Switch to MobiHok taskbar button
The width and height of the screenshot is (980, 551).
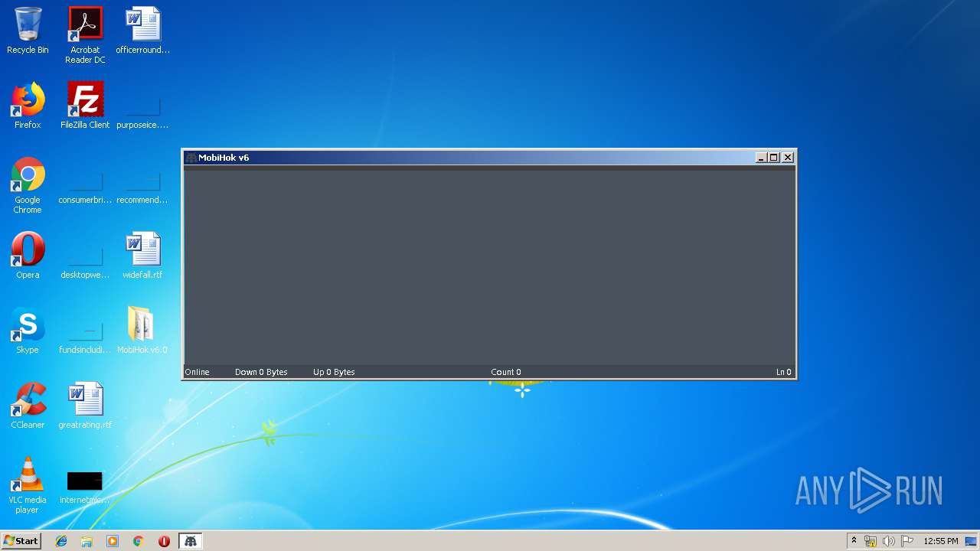pyautogui.click(x=190, y=541)
